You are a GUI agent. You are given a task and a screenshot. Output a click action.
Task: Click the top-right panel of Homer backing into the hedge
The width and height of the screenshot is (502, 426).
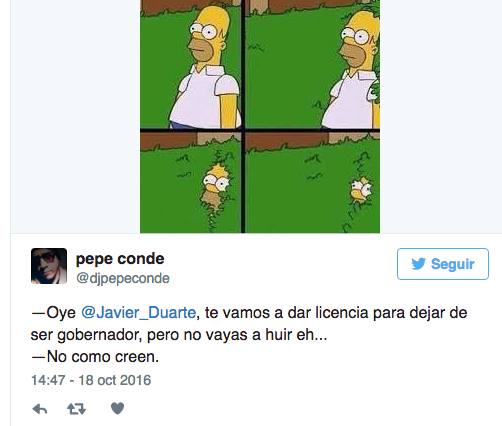click(x=312, y=64)
